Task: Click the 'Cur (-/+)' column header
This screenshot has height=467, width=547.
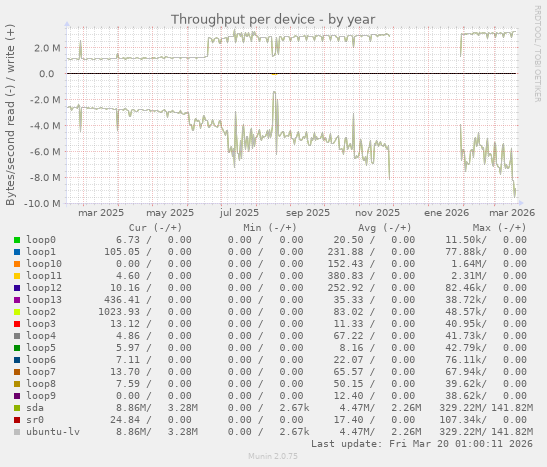Action: [155, 228]
